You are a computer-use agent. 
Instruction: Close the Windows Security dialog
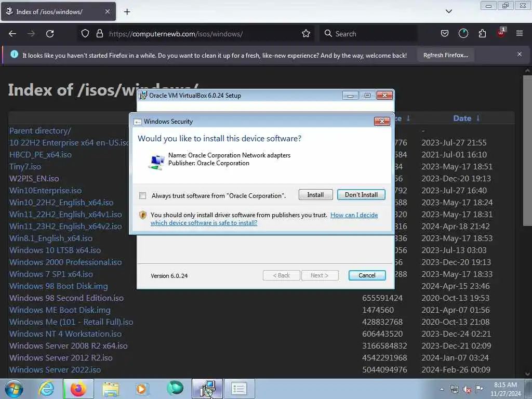click(x=382, y=121)
